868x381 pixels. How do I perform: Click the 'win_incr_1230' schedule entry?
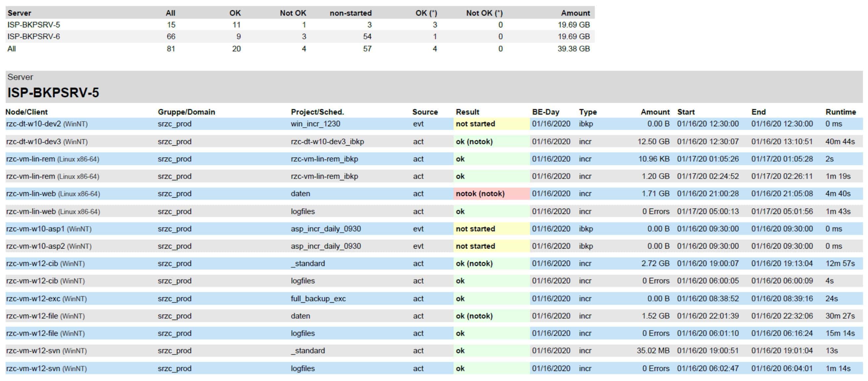point(315,124)
